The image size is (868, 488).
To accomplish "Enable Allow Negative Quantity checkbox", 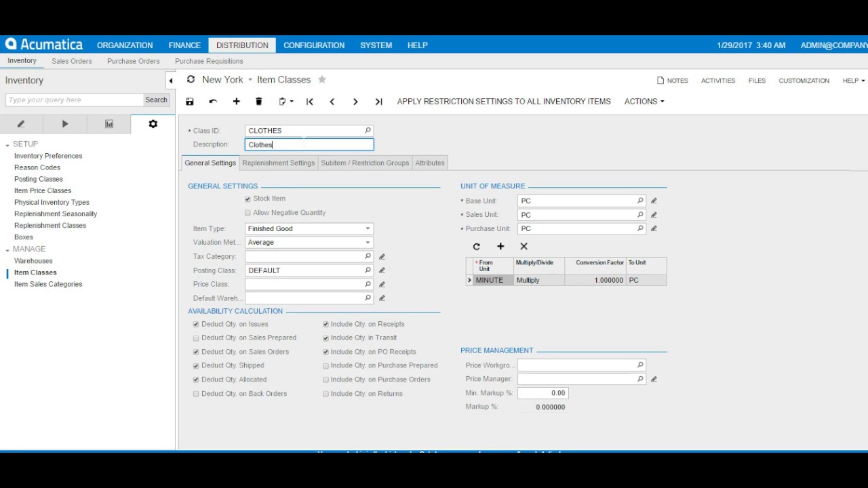I will [x=248, y=213].
